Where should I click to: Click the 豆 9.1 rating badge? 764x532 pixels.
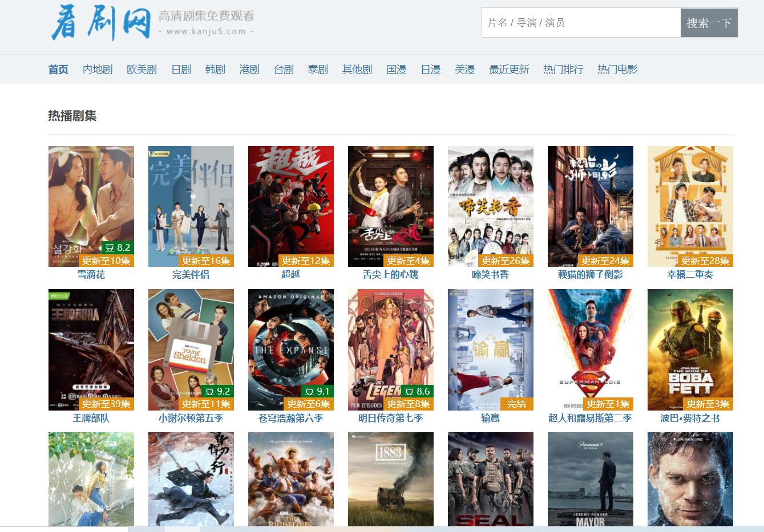318,391
